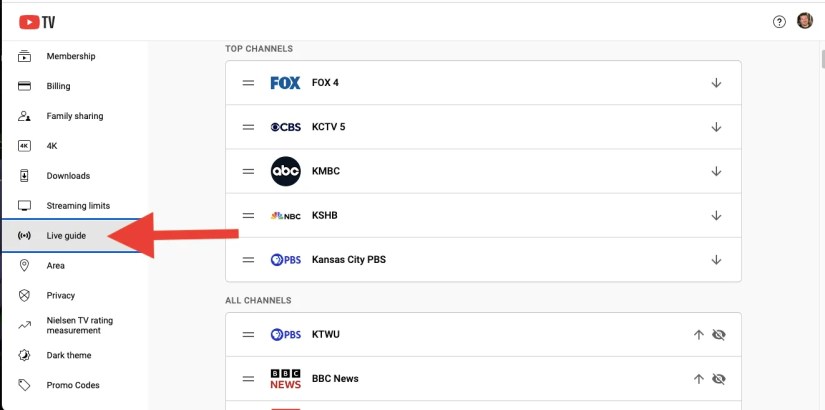
Task: Click the Nielsen trending arrow icon
Action: [24, 325]
